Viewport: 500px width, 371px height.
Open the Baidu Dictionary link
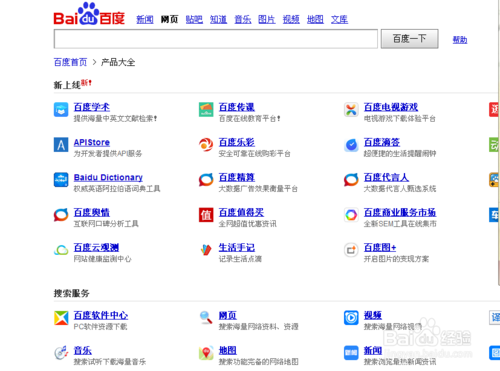108,177
